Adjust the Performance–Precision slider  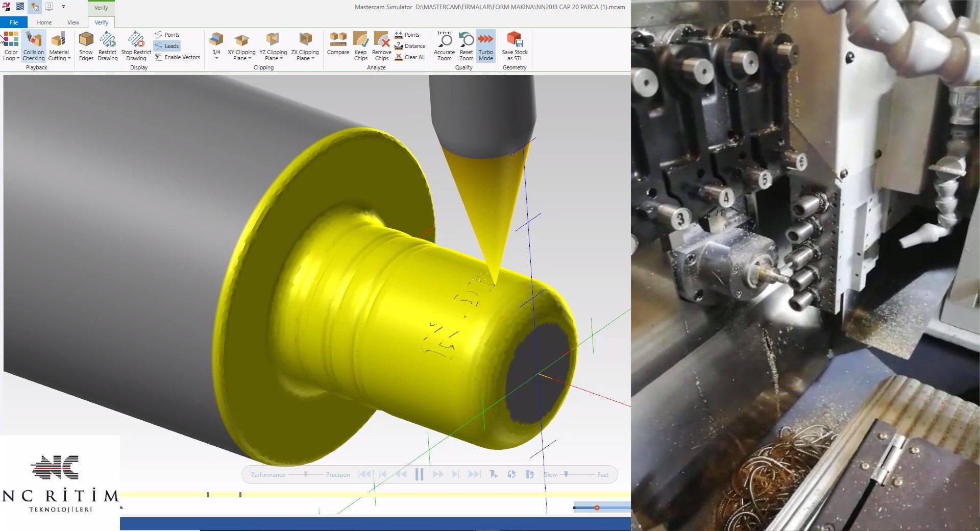point(306,474)
